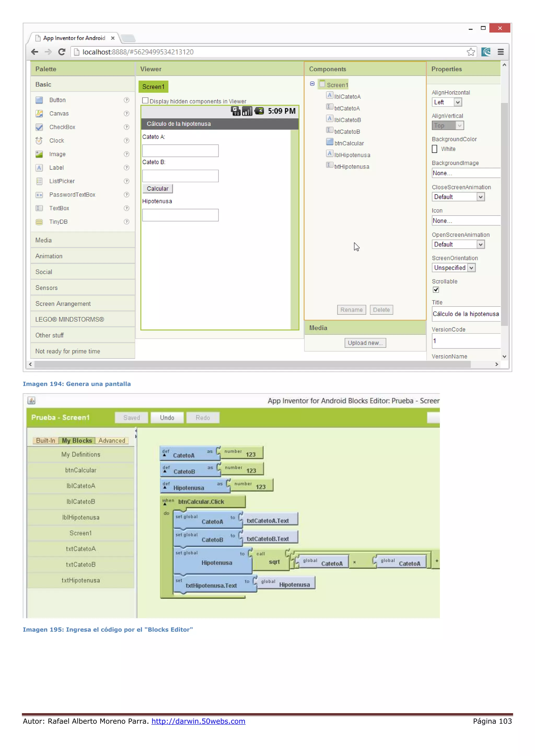Select txtCatetoB in the Components tree
The image size is (535, 756).
pyautogui.click(x=347, y=132)
